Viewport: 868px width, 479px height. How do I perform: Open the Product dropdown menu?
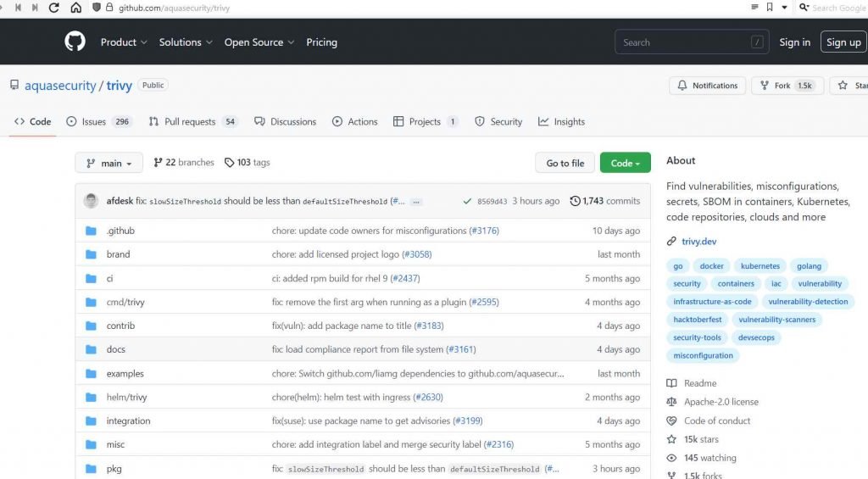(x=124, y=42)
